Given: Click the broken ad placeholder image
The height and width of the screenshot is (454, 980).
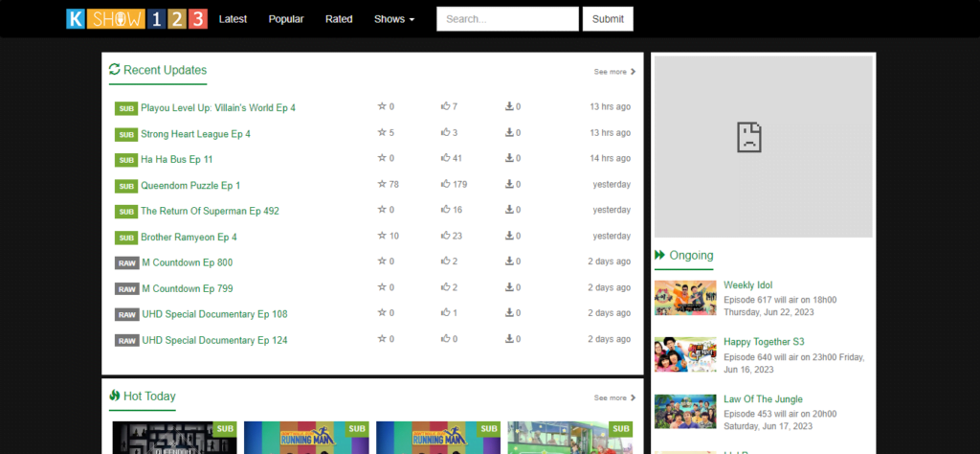Looking at the screenshot, I should click(x=763, y=147).
